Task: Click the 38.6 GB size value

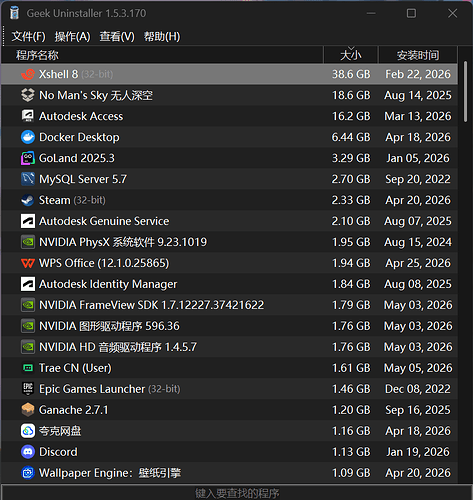Action: [351, 74]
